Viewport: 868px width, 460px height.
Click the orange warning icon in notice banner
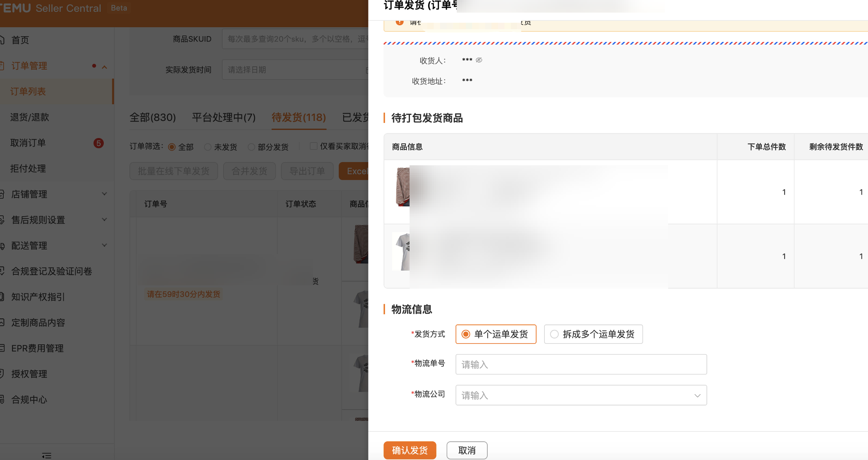[x=399, y=22]
